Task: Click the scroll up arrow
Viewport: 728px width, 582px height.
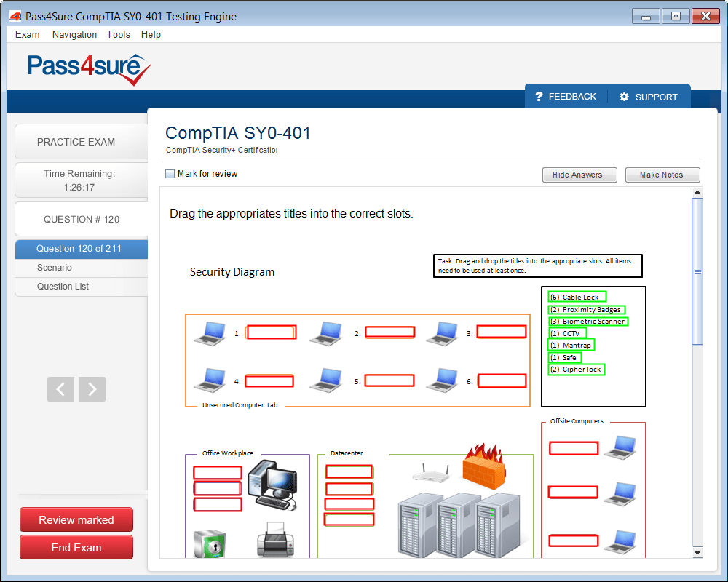Action: pyautogui.click(x=697, y=192)
